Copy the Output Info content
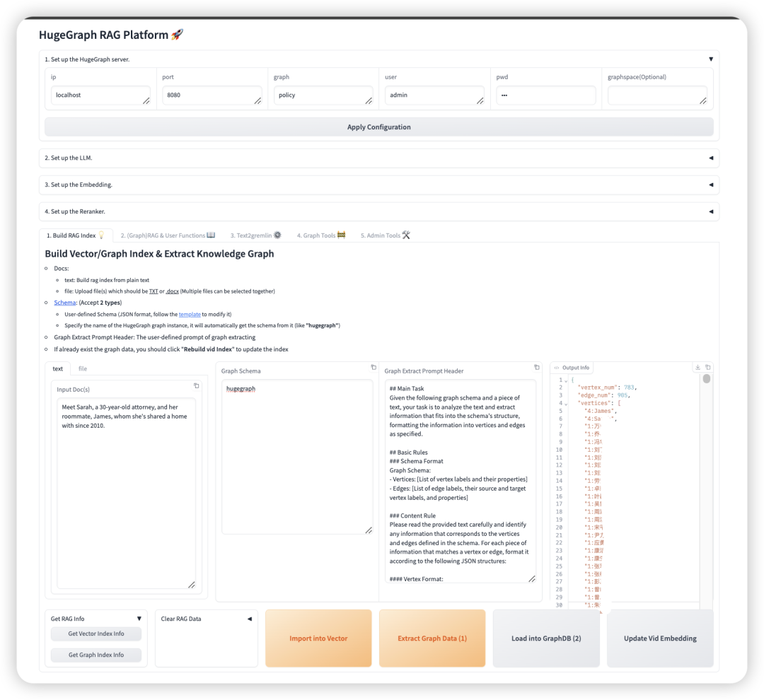The image size is (764, 700). pyautogui.click(x=708, y=367)
